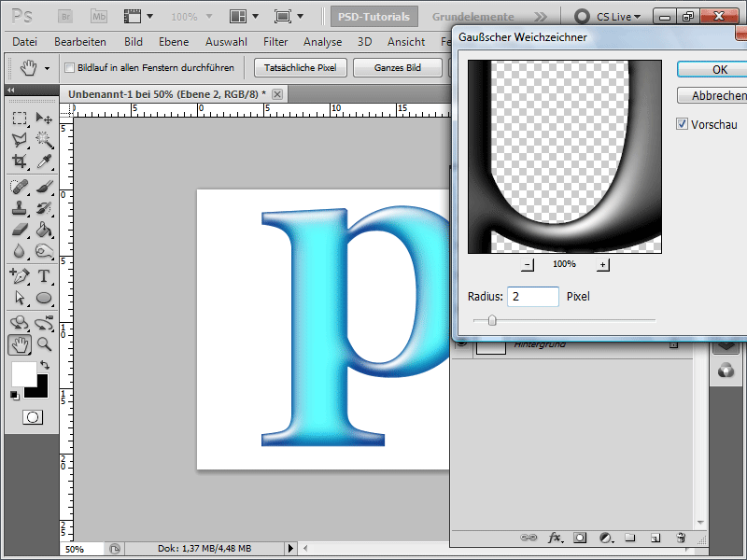Create a new layer
Image resolution: width=747 pixels, height=560 pixels.
click(655, 538)
